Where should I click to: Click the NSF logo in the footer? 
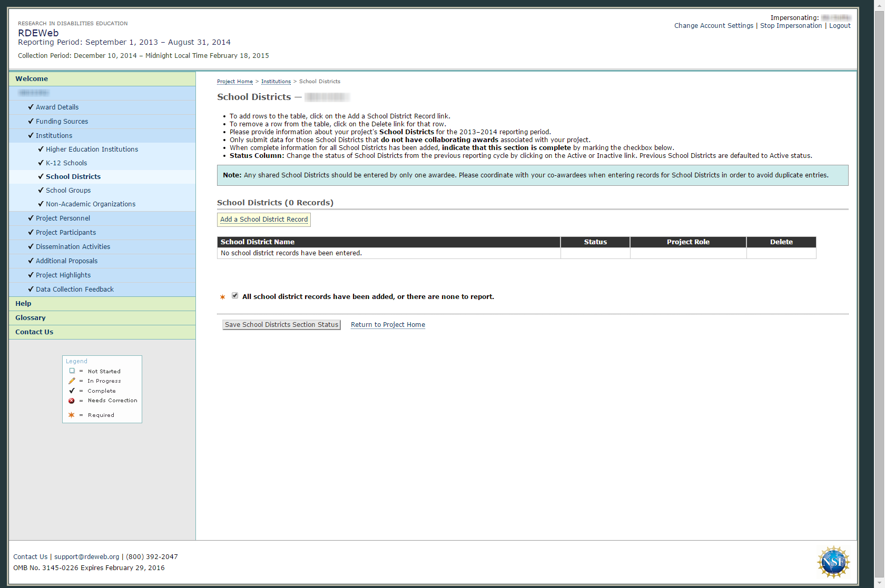[x=833, y=562]
